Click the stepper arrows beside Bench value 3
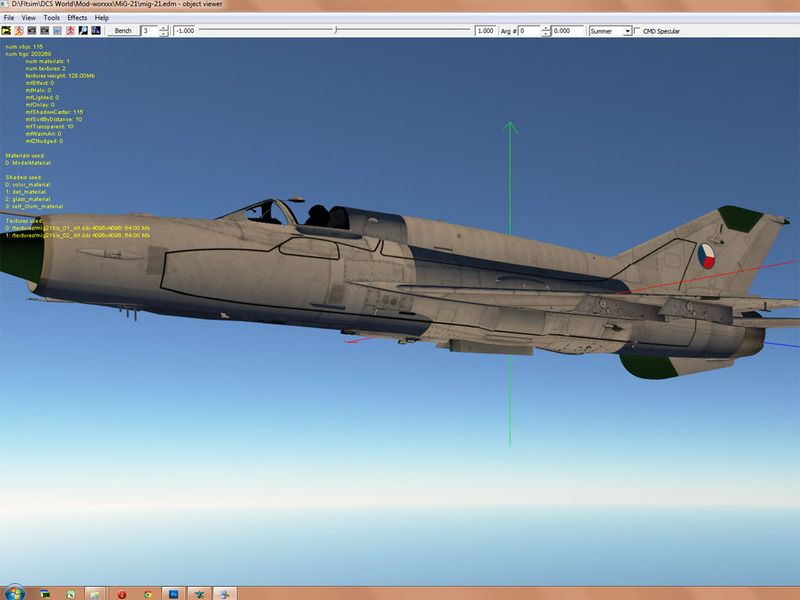 (x=164, y=31)
